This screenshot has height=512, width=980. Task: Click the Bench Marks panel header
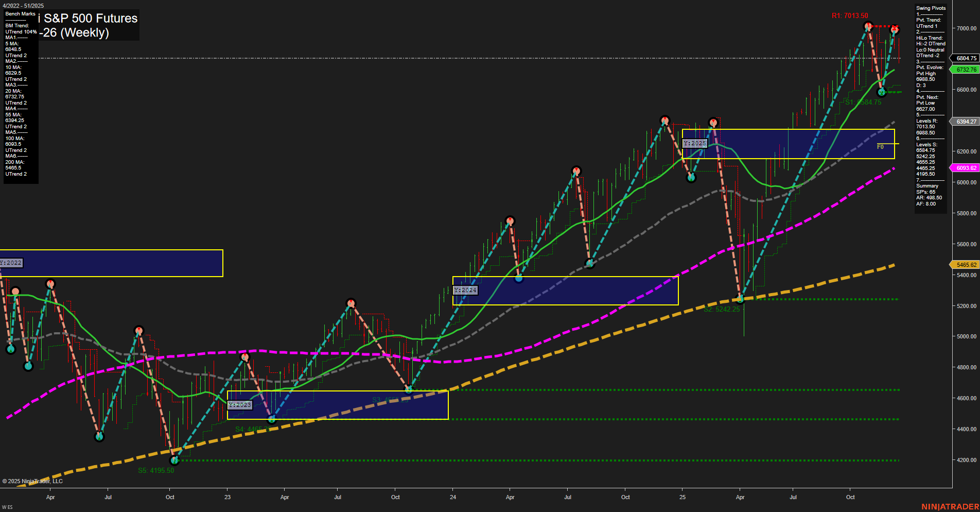pos(20,13)
